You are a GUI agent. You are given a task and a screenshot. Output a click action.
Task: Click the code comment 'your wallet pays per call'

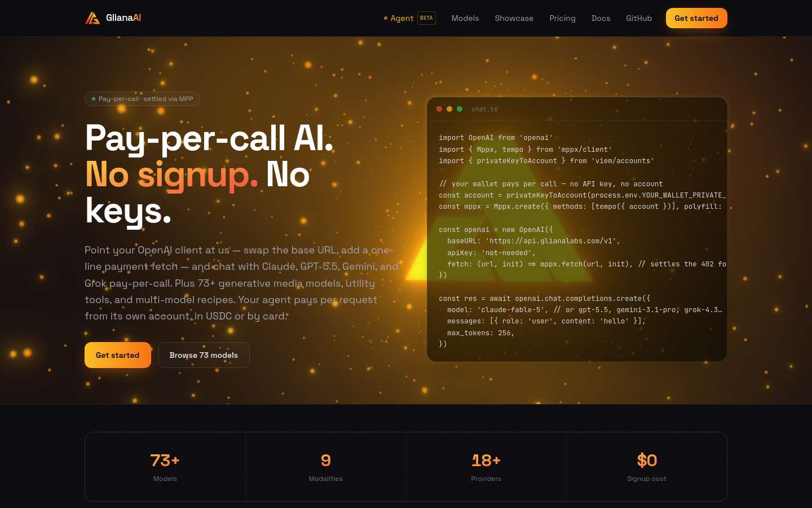pos(551,184)
